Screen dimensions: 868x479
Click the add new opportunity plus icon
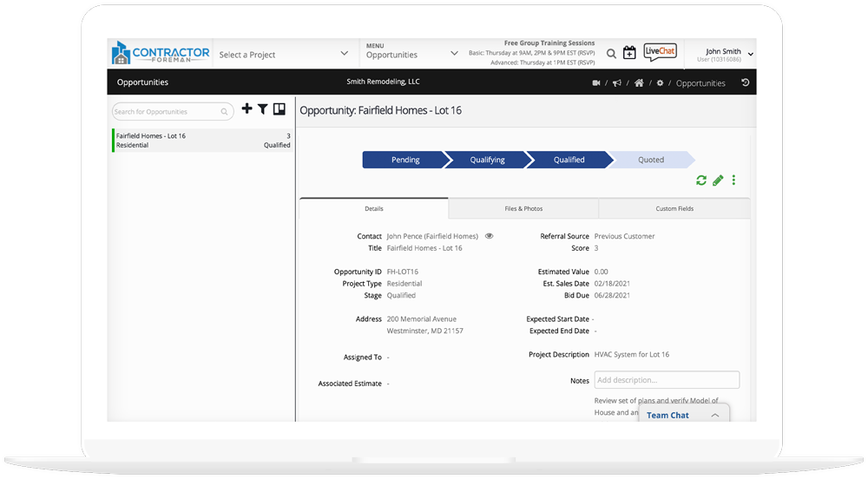pos(247,109)
